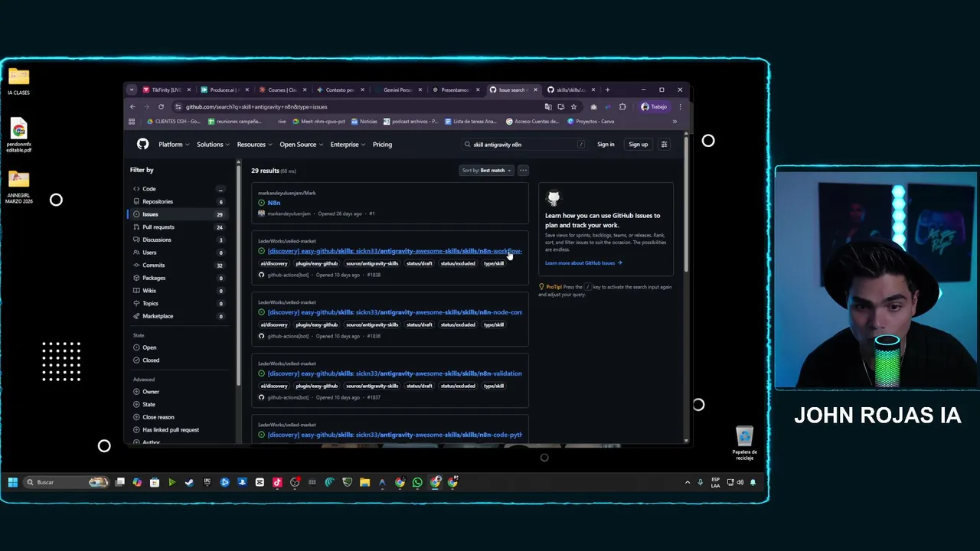Screen dimensions: 980x551
Task: Open the tab search chevron in tab strip
Action: tap(131, 90)
